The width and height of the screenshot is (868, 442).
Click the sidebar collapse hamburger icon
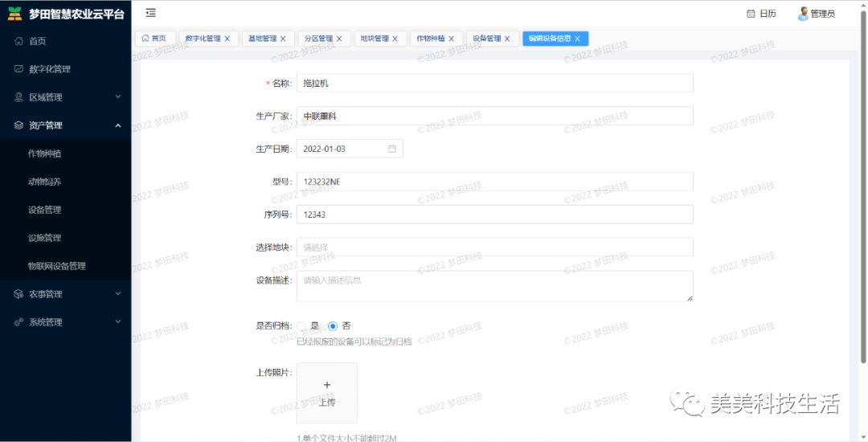click(150, 14)
